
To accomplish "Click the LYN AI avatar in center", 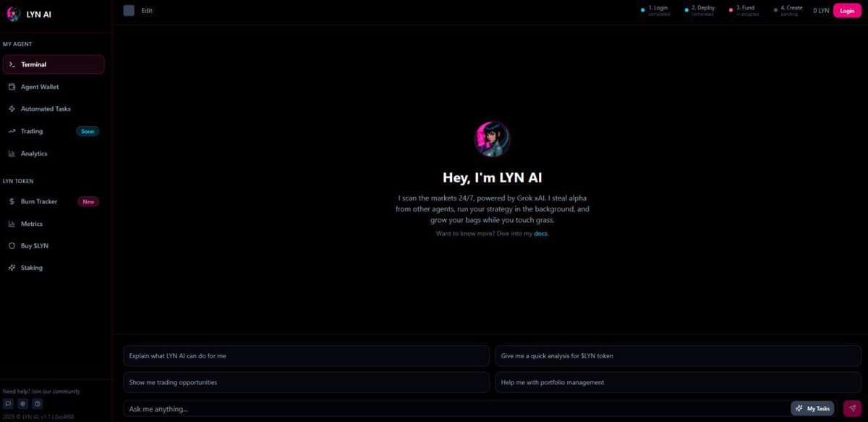I will point(492,139).
